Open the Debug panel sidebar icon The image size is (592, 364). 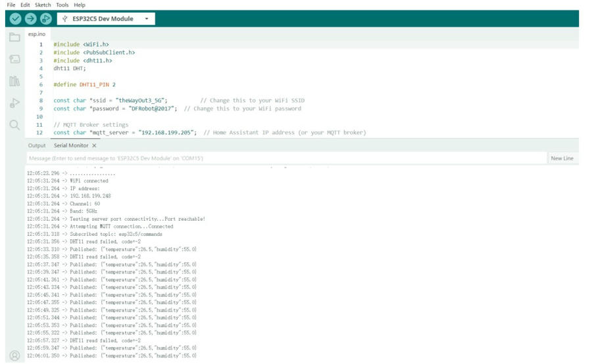pyautogui.click(x=14, y=103)
